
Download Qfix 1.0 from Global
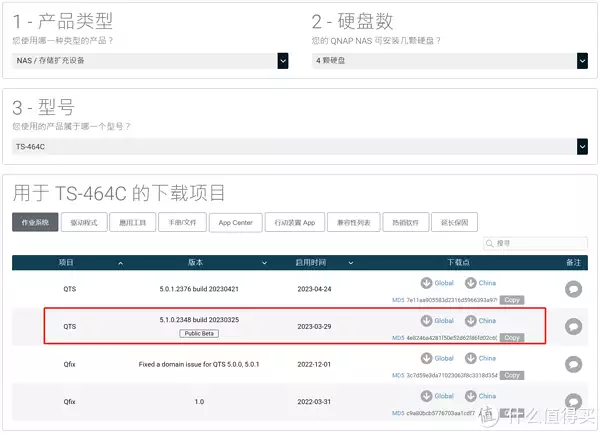(437, 396)
